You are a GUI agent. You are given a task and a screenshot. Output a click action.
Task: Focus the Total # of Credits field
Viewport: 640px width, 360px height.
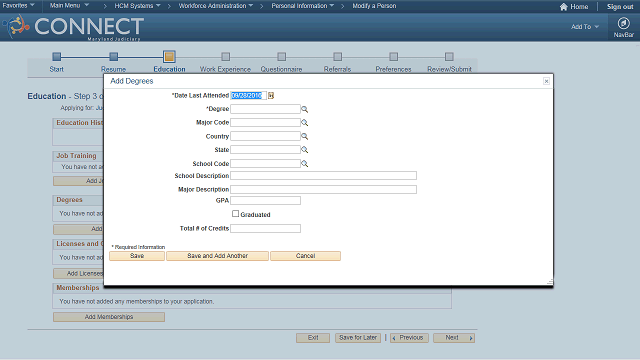click(265, 229)
